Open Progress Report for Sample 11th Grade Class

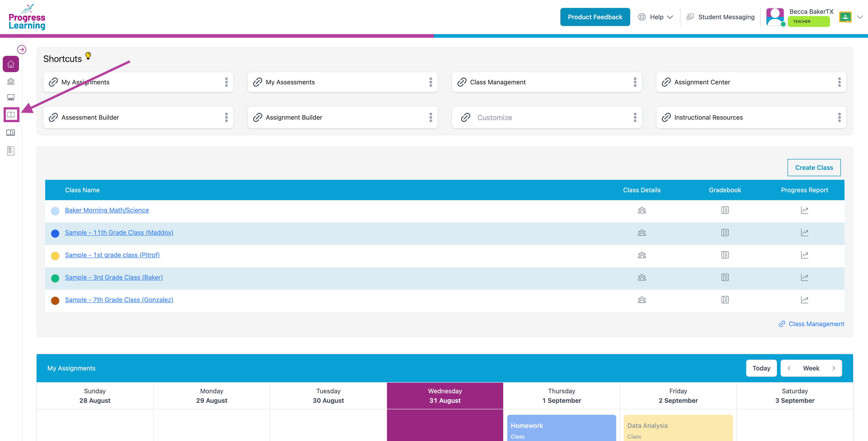tap(805, 233)
